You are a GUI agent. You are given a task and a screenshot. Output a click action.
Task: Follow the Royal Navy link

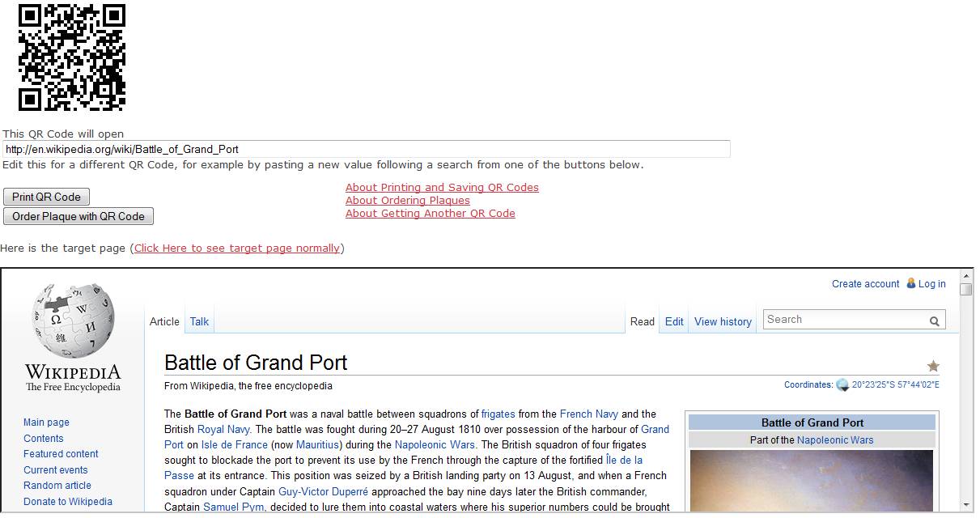[224, 429]
